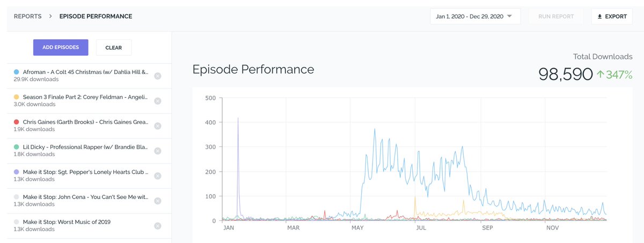The width and height of the screenshot is (644, 243).
Task: Select the Make it Stop: John Cena title
Action: 85,197
